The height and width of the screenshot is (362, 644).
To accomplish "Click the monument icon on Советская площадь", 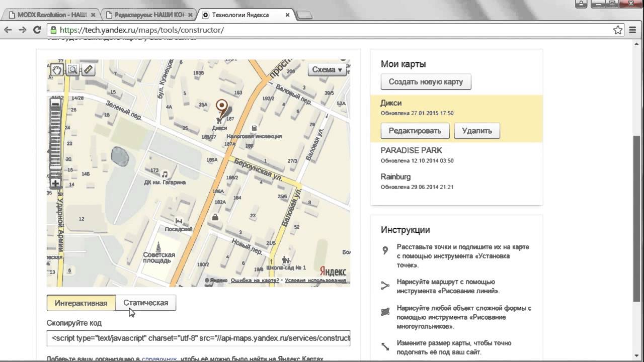I will (x=159, y=247).
